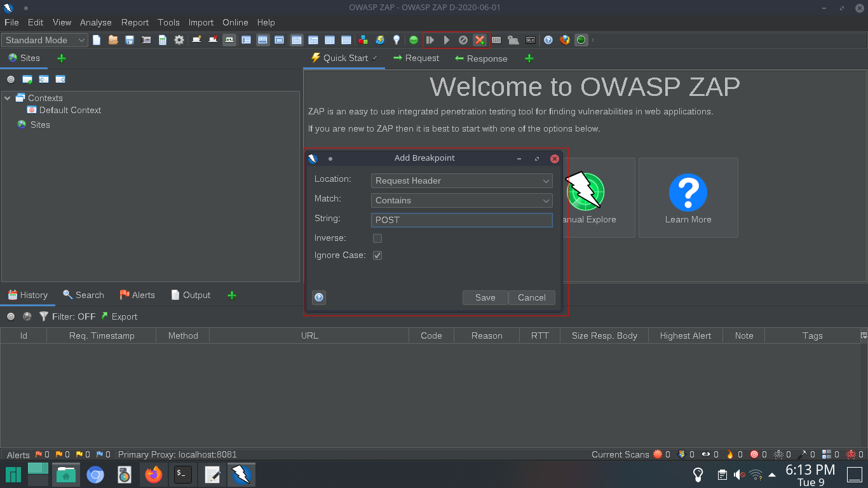
Task: Switch to the Alerts tab
Action: [x=137, y=295]
